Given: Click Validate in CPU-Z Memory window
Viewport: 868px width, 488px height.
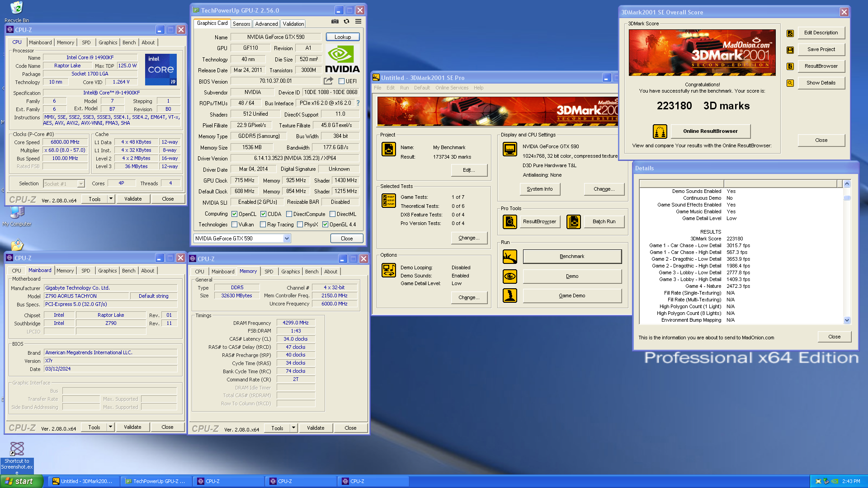Looking at the screenshot, I should [316, 428].
